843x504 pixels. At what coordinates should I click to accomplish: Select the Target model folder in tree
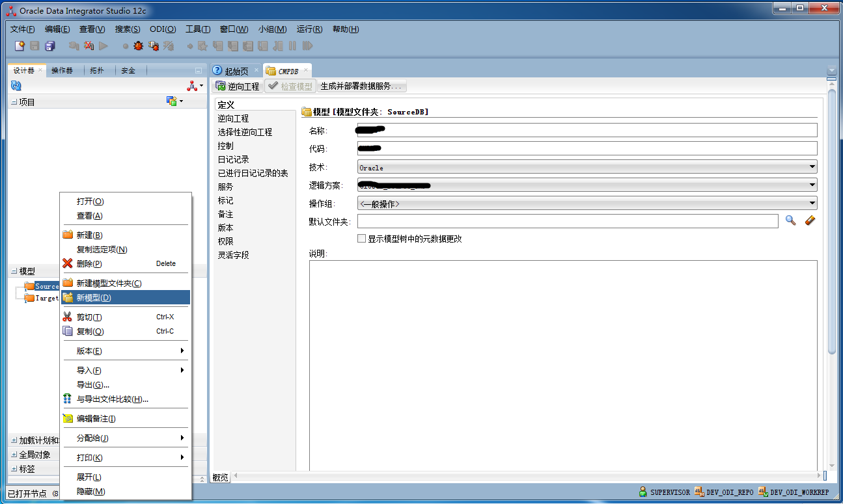[46, 298]
